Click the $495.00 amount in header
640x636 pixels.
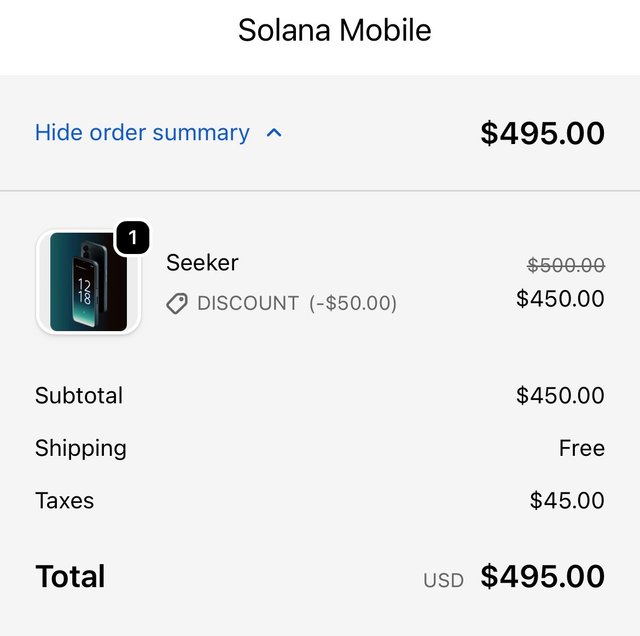tap(542, 133)
